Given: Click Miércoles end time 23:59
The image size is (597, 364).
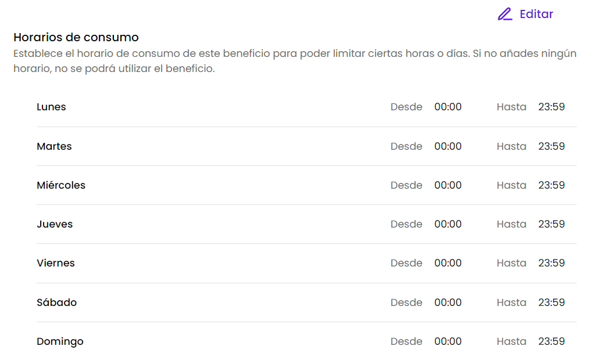Looking at the screenshot, I should click(551, 185).
